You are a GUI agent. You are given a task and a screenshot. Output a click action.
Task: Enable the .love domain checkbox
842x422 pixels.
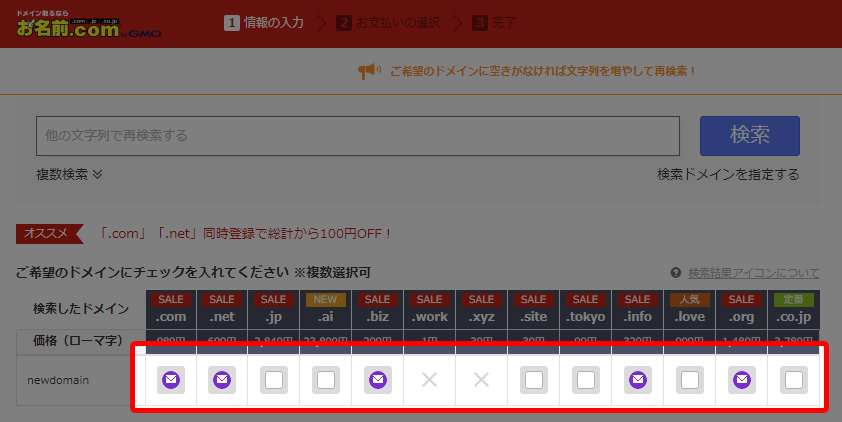click(x=690, y=380)
